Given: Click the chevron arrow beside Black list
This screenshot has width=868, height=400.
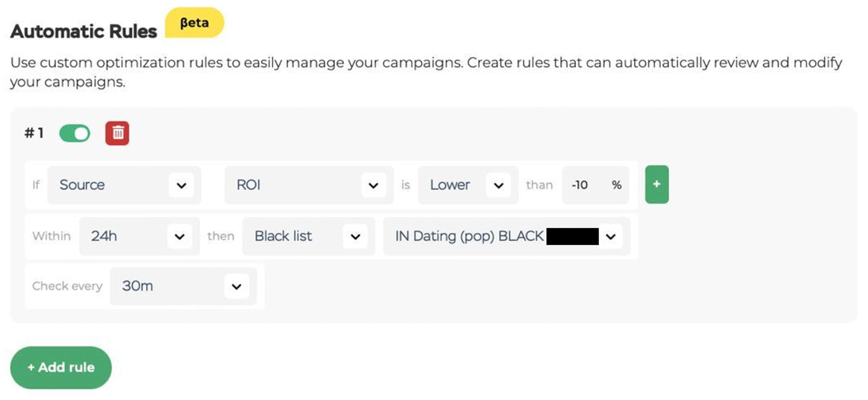Looking at the screenshot, I should coord(355,237).
